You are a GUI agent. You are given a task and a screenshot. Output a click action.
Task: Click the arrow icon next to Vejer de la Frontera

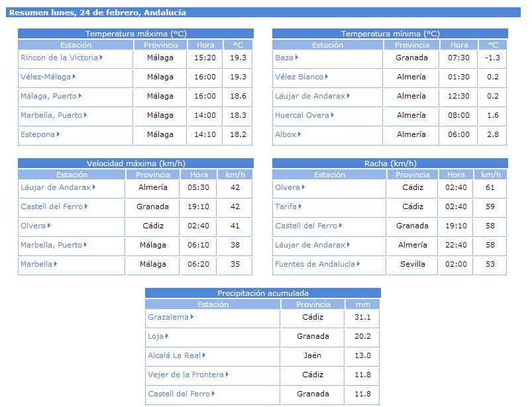227,375
